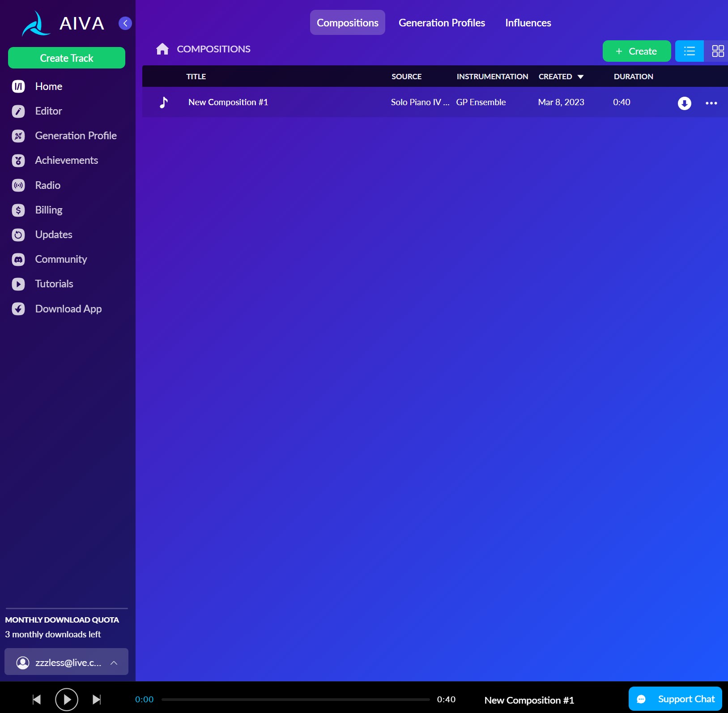Click the user avatar icon
The height and width of the screenshot is (713, 728).
tap(23, 662)
